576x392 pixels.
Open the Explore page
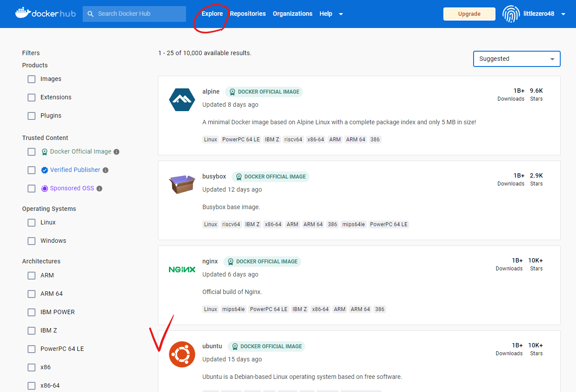tap(212, 14)
